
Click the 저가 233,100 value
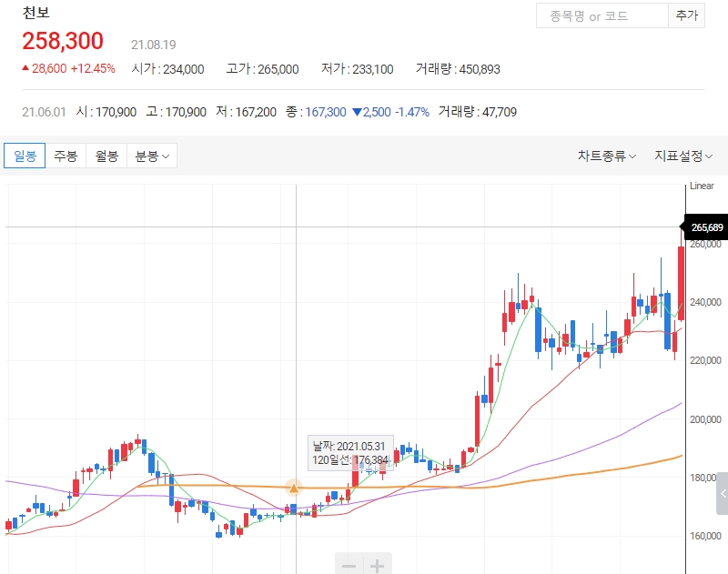tap(357, 69)
